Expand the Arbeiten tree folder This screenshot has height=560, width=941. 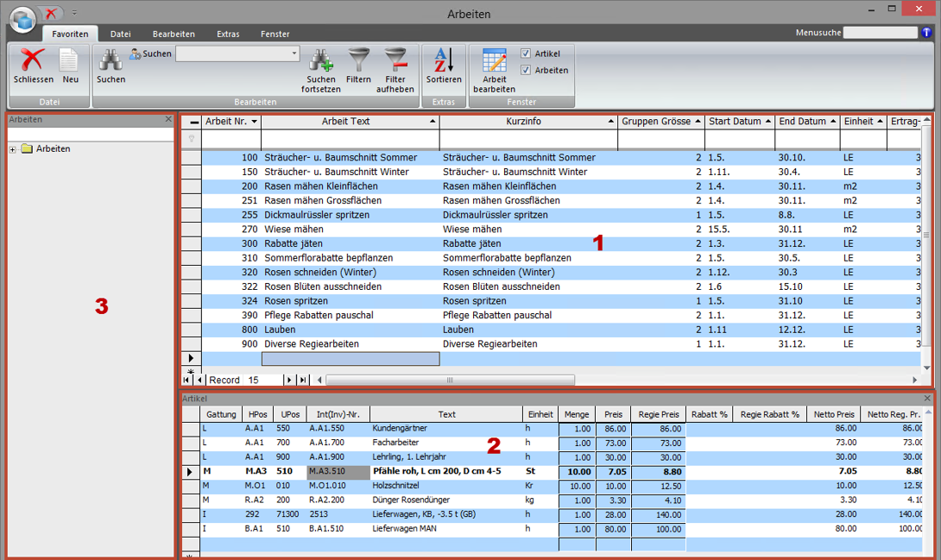coord(13,149)
